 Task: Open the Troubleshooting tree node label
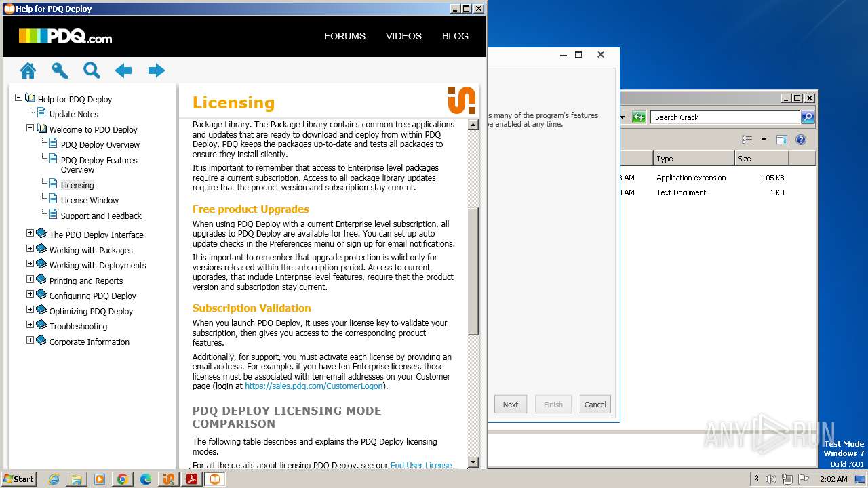click(x=78, y=327)
